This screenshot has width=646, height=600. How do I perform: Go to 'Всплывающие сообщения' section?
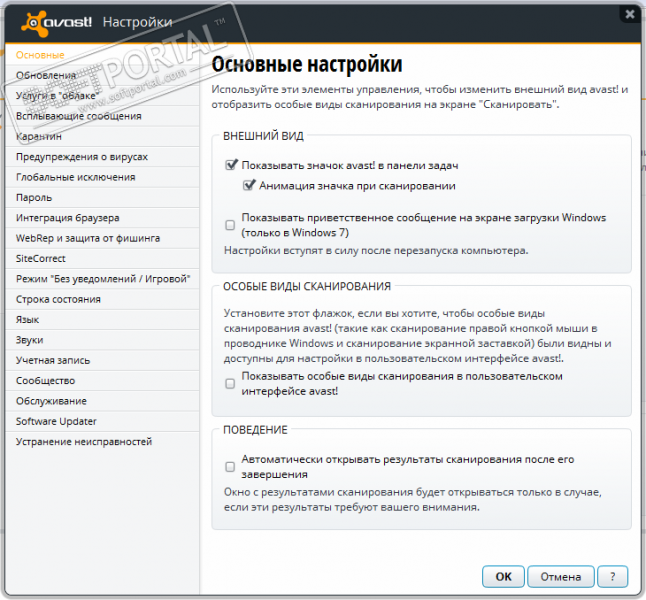coord(102,116)
